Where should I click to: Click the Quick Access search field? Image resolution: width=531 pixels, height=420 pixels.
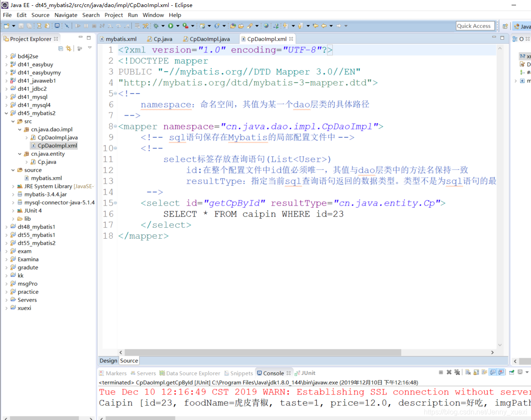[475, 26]
